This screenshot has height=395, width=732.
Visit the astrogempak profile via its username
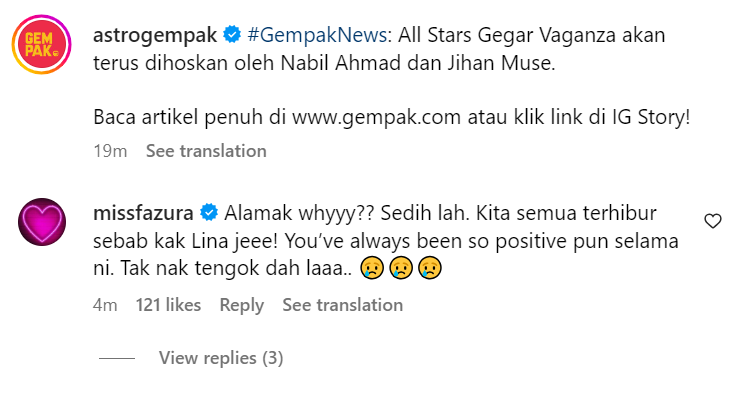[x=155, y=36]
